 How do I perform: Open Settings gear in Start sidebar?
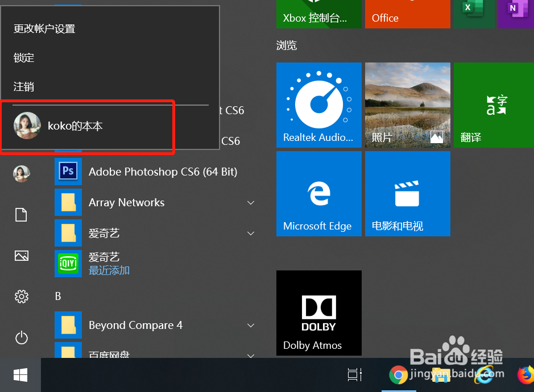[22, 297]
